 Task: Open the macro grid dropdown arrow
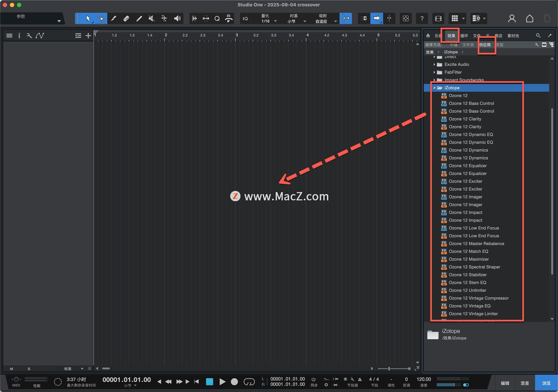[463, 19]
